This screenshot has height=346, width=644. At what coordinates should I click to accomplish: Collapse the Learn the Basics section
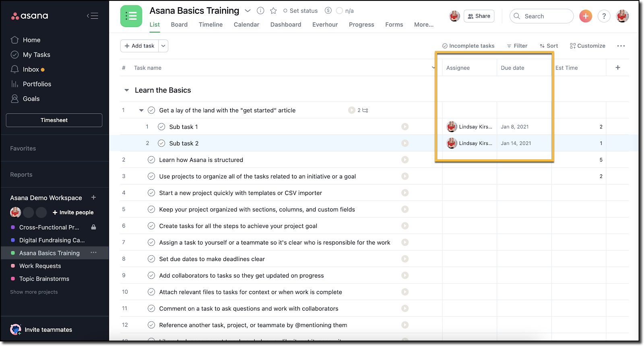[126, 90]
